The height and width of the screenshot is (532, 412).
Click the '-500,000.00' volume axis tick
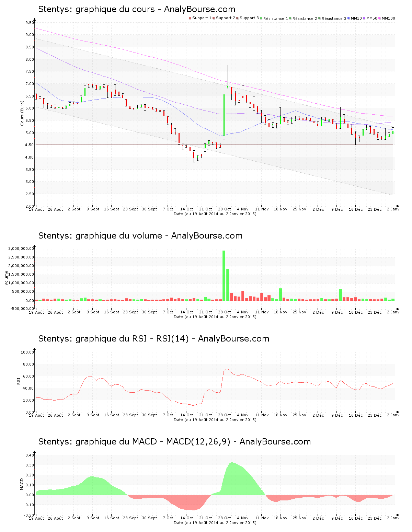[x=22, y=309]
